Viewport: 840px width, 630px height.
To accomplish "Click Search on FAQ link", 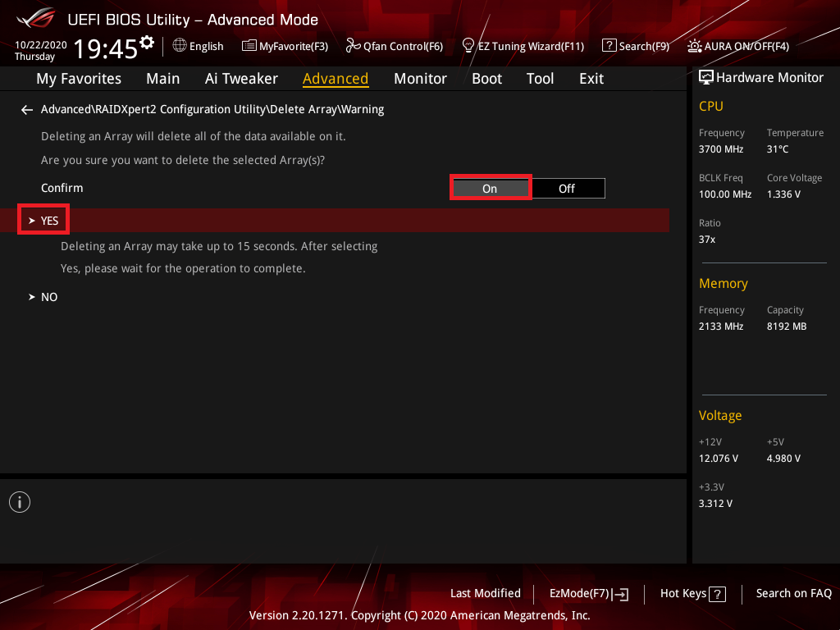I will 793,594.
